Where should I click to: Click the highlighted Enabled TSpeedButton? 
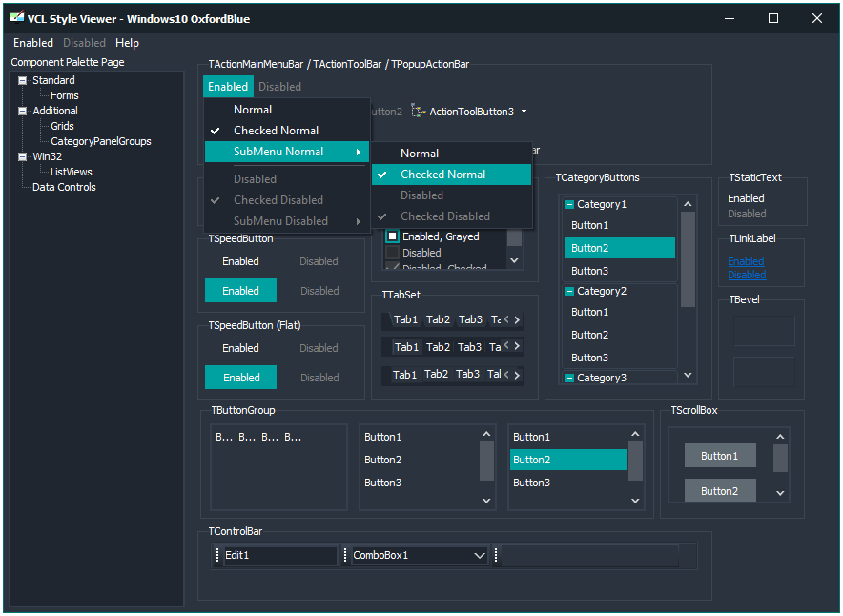[241, 291]
